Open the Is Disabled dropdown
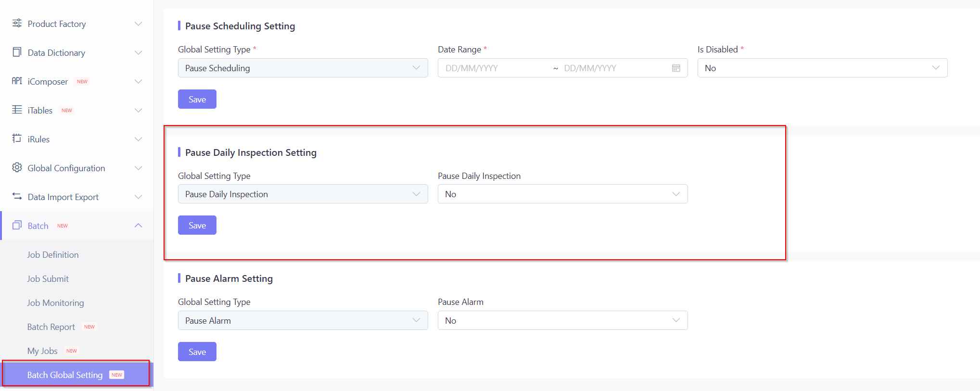This screenshot has width=980, height=391. click(822, 68)
